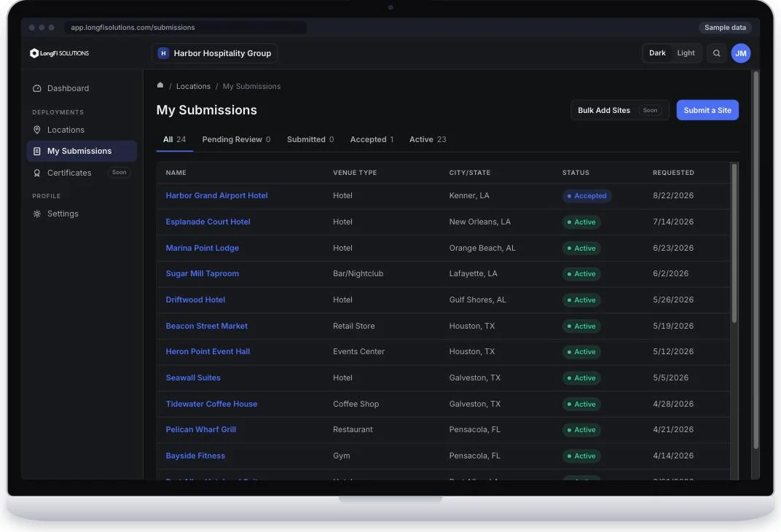Open the Harbor Grand Airport Hotel submission
Image resolution: width=781 pixels, height=532 pixels.
point(216,196)
